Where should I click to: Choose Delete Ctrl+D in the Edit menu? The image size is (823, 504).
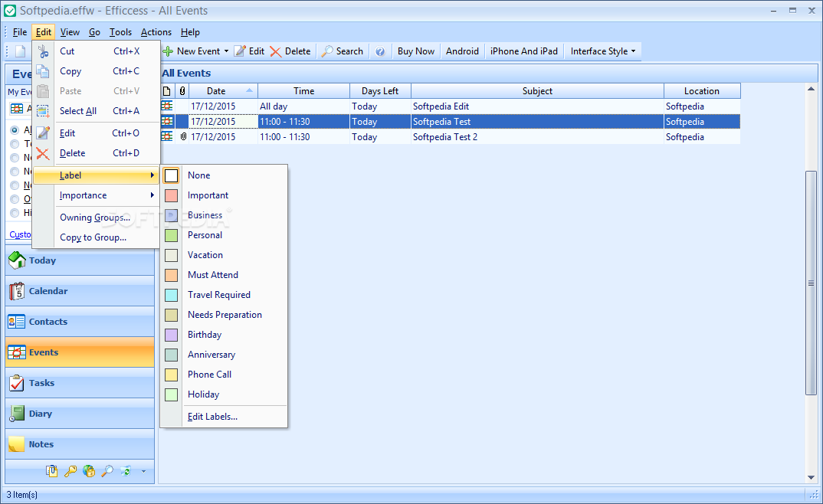(x=96, y=153)
